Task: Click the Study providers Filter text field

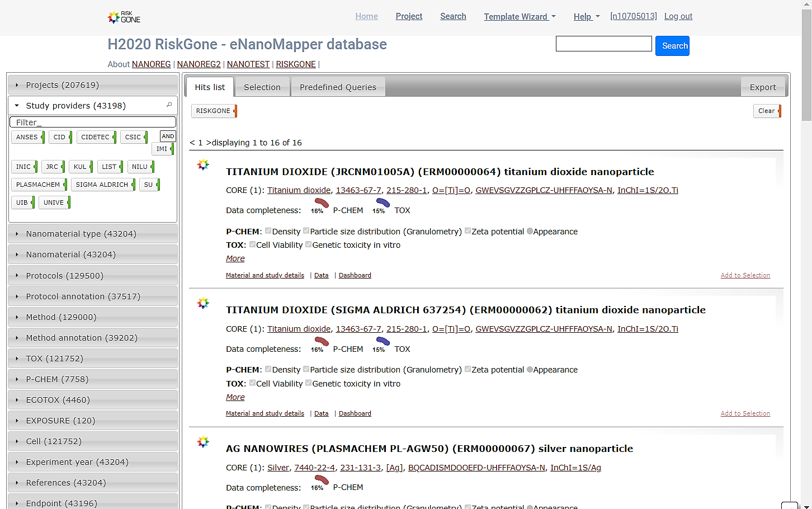Action: coord(93,122)
